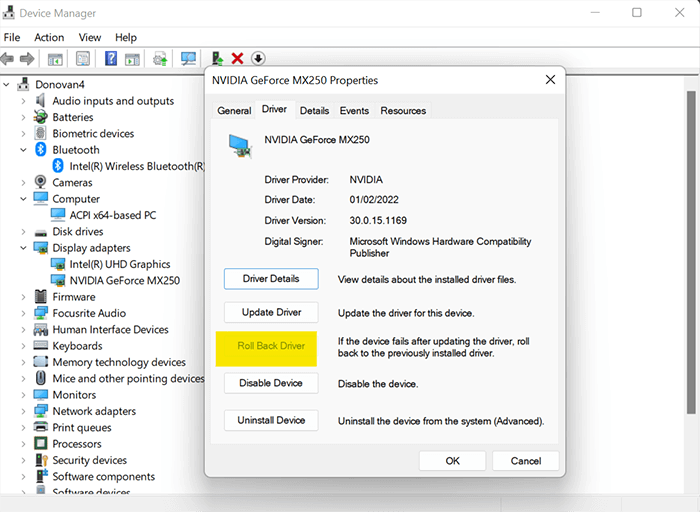Open the Help menu

pos(126,37)
